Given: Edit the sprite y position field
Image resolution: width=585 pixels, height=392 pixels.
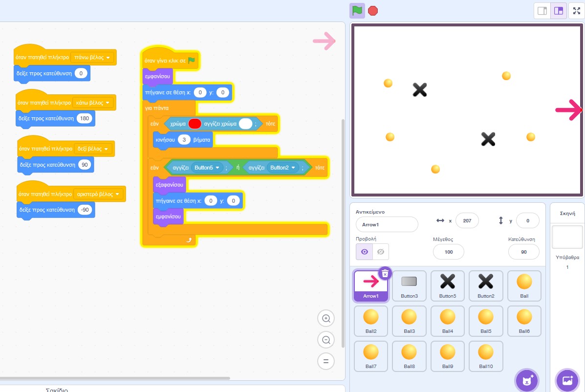Looking at the screenshot, I should point(527,221).
